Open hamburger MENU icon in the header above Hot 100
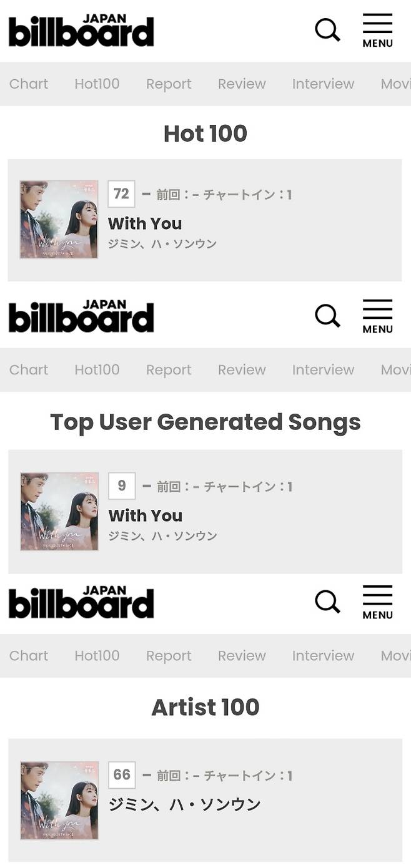This screenshot has height=868, width=411. 377,31
